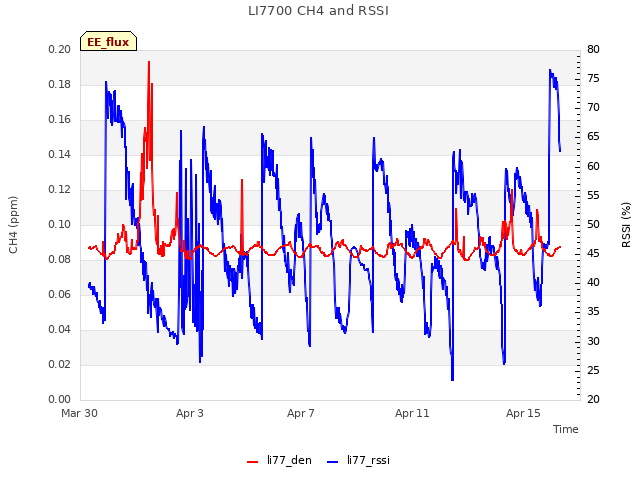The height and width of the screenshot is (480, 640).
Task: Click the blue li77_rssi legend color marker
Action: (333, 462)
